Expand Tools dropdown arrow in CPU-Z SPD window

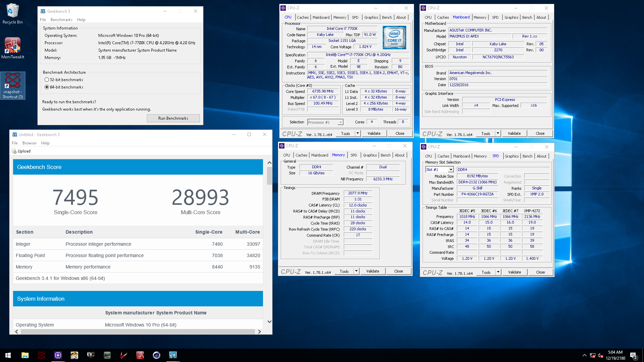tap(498, 272)
